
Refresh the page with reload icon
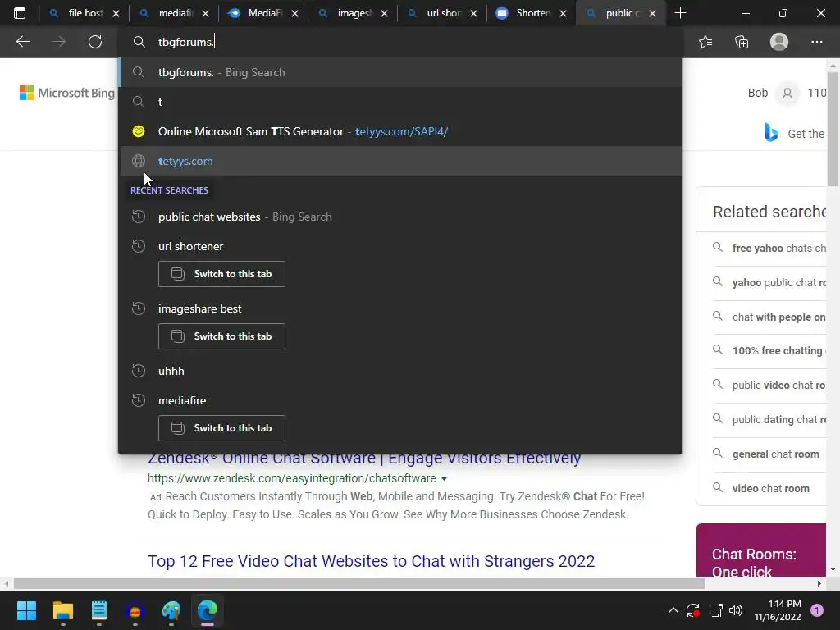(95, 42)
